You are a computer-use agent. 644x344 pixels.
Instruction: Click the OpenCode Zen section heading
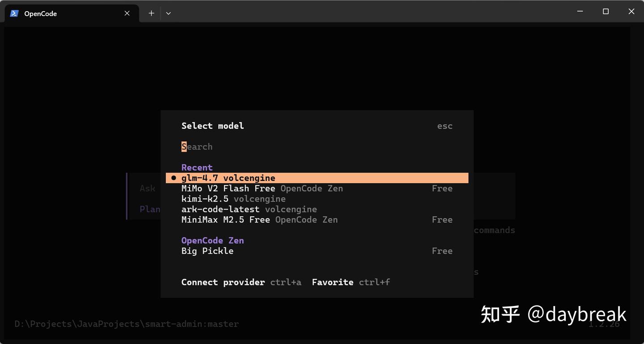[x=212, y=240]
